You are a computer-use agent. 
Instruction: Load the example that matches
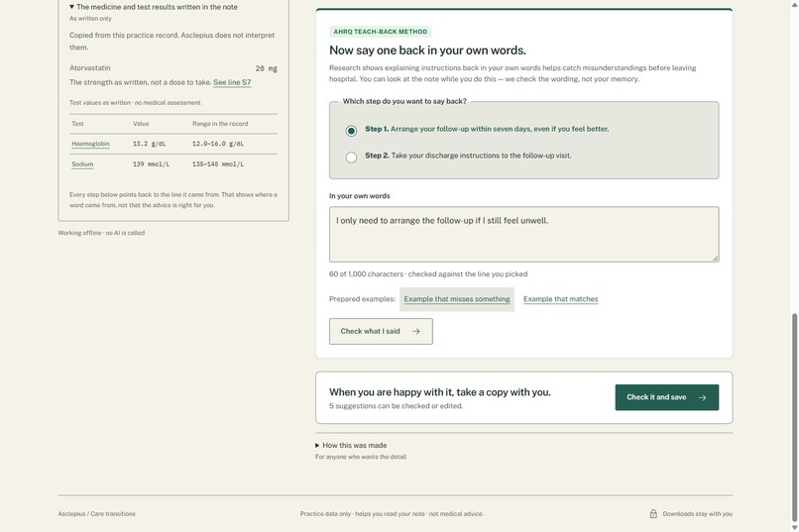pyautogui.click(x=560, y=299)
